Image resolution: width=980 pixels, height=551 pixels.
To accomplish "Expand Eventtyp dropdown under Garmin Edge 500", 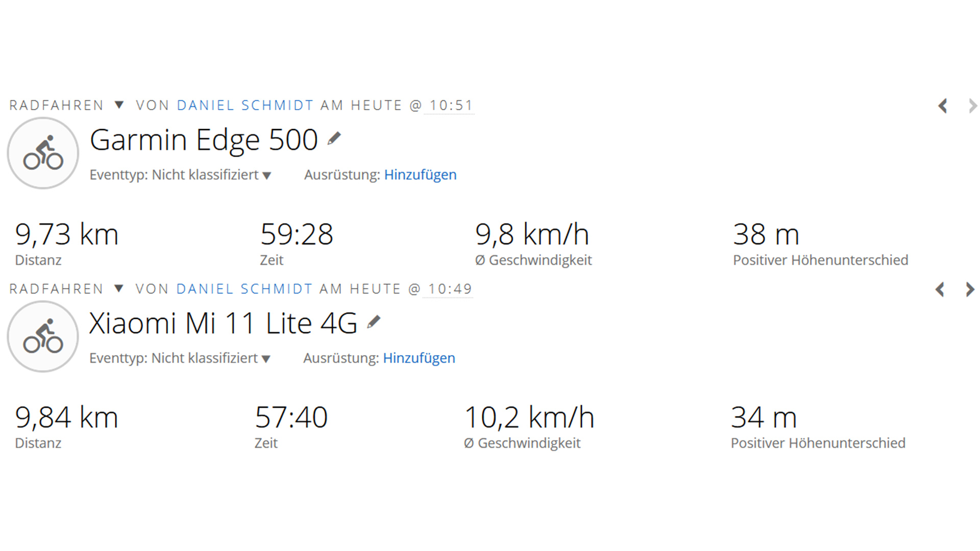I will coord(266,176).
